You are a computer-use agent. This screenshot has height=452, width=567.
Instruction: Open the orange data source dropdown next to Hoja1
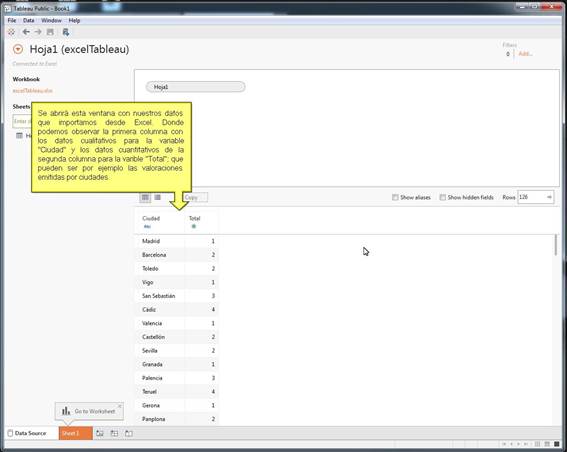tap(18, 49)
